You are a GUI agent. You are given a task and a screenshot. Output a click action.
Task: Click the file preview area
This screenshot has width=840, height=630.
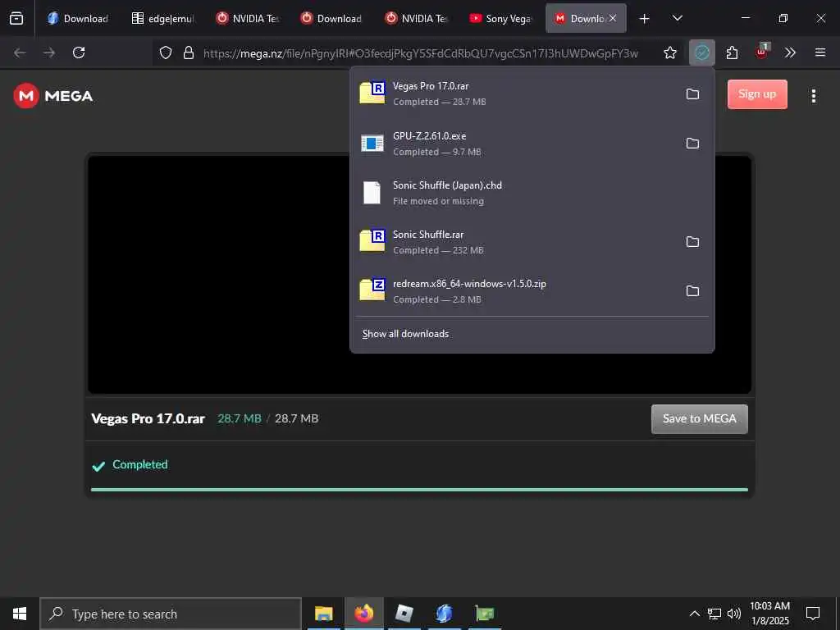coord(218,274)
